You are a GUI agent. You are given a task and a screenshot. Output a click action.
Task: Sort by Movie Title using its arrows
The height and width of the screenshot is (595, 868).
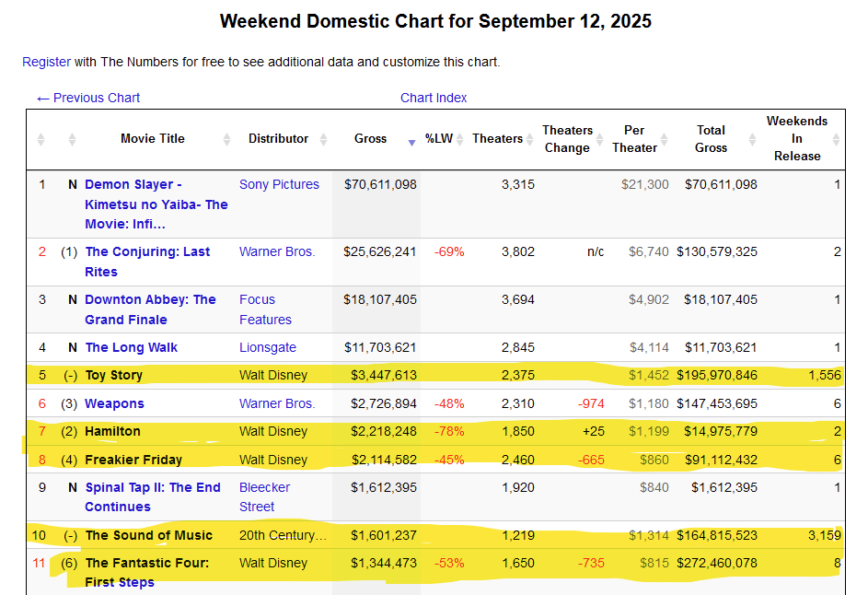click(227, 139)
